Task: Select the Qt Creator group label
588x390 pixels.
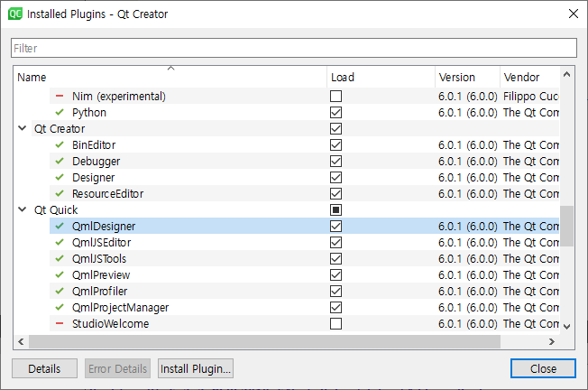Action: [x=60, y=129]
